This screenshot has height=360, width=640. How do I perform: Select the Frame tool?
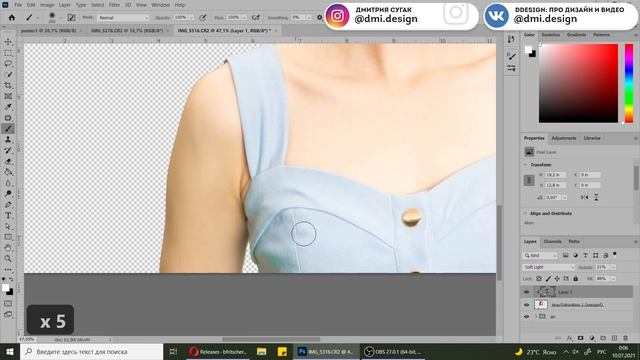8,96
